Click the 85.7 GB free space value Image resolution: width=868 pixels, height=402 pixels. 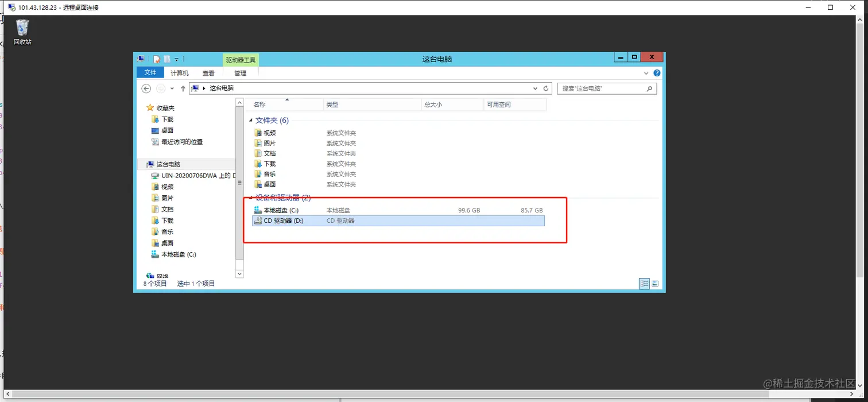(x=532, y=210)
